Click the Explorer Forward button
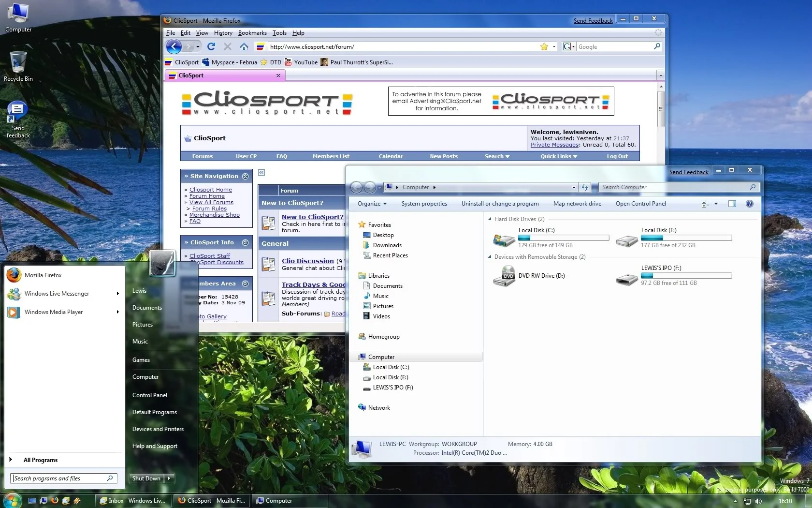The height and width of the screenshot is (508, 812). pyautogui.click(x=370, y=187)
